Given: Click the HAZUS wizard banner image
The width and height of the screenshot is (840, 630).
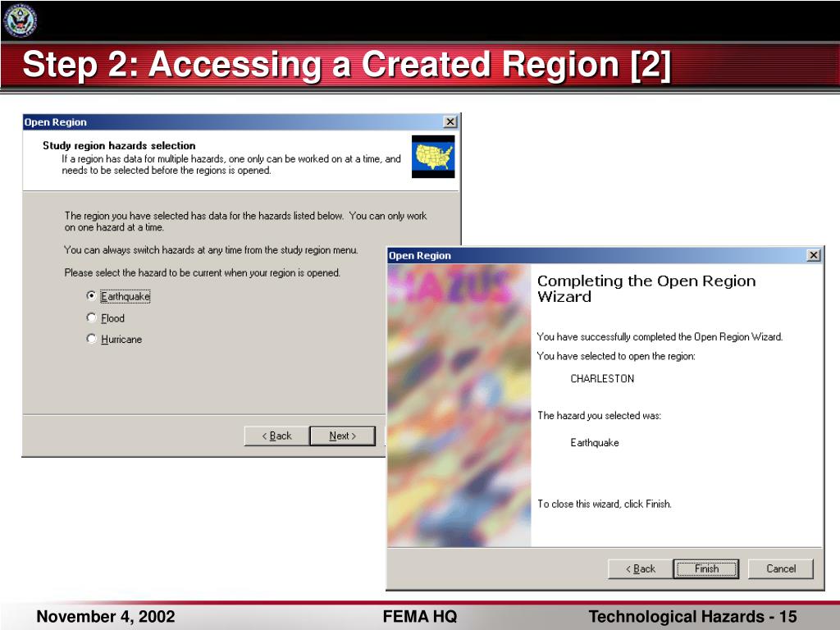Looking at the screenshot, I should click(x=459, y=405).
